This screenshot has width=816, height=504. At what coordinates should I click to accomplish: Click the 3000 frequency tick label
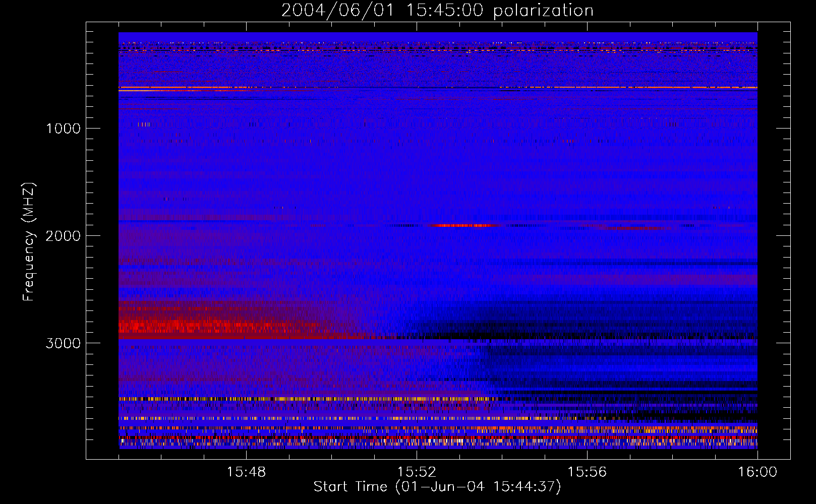point(63,343)
